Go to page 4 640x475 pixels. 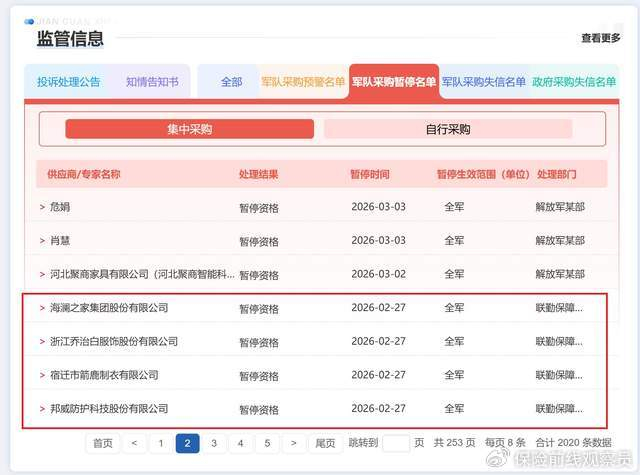point(240,443)
